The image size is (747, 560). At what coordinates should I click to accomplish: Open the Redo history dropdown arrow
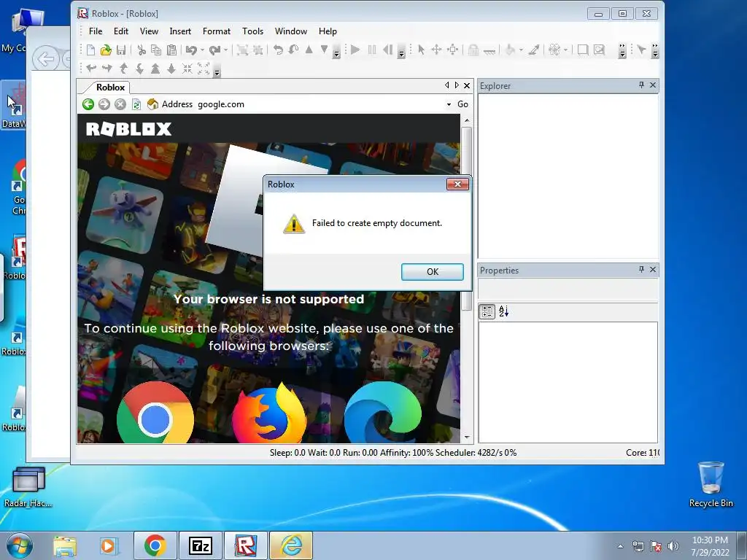tap(225, 50)
